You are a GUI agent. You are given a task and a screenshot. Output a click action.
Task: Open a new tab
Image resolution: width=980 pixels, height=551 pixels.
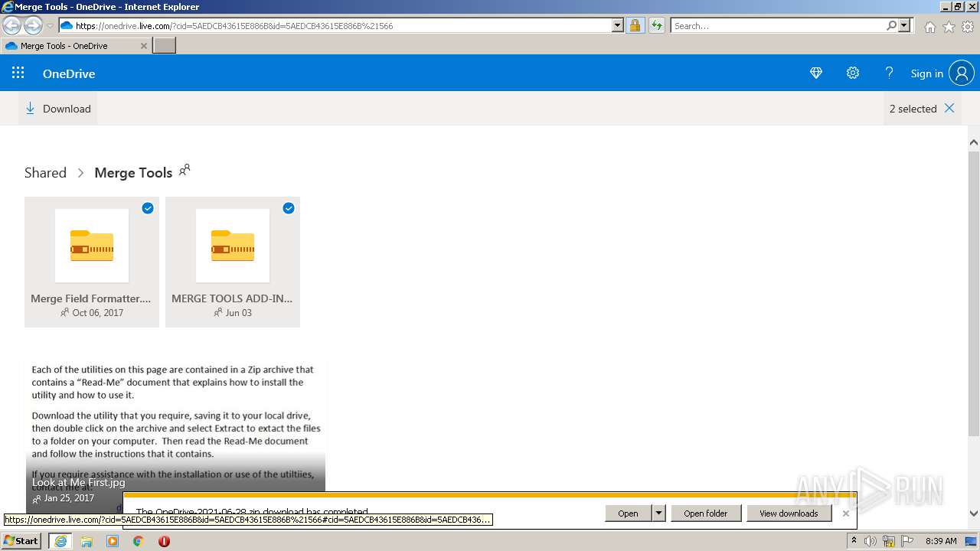pyautogui.click(x=165, y=46)
